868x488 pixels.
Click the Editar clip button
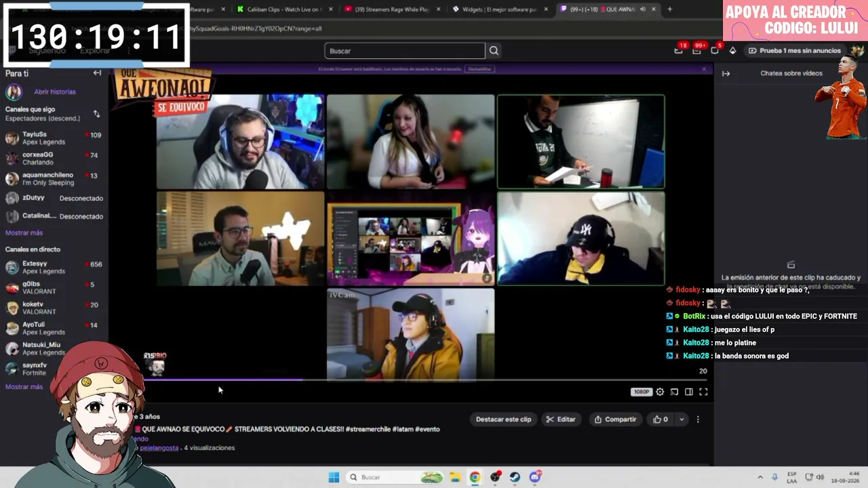pyautogui.click(x=561, y=420)
